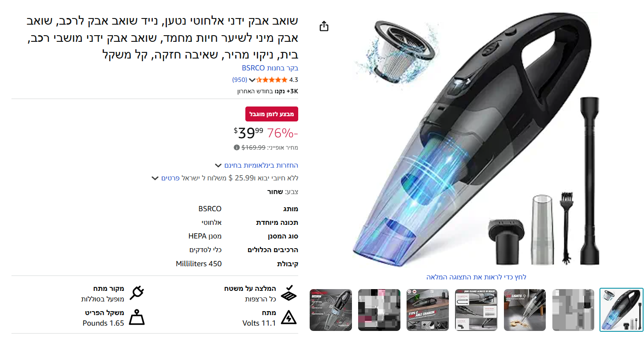Viewport: 644px width, 345px height.
Task: Click the red limited time deal badge
Action: [272, 114]
